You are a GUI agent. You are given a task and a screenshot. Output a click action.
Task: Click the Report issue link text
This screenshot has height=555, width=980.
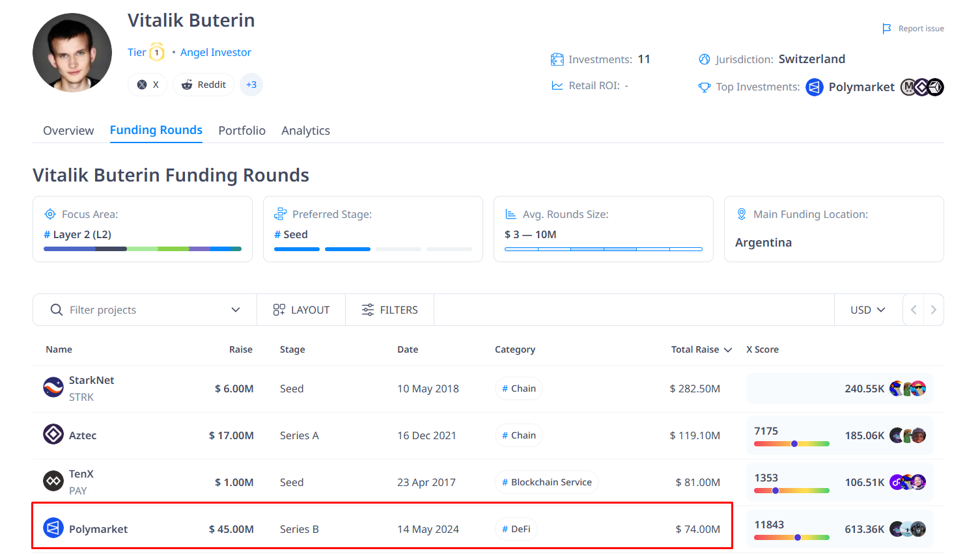(921, 29)
